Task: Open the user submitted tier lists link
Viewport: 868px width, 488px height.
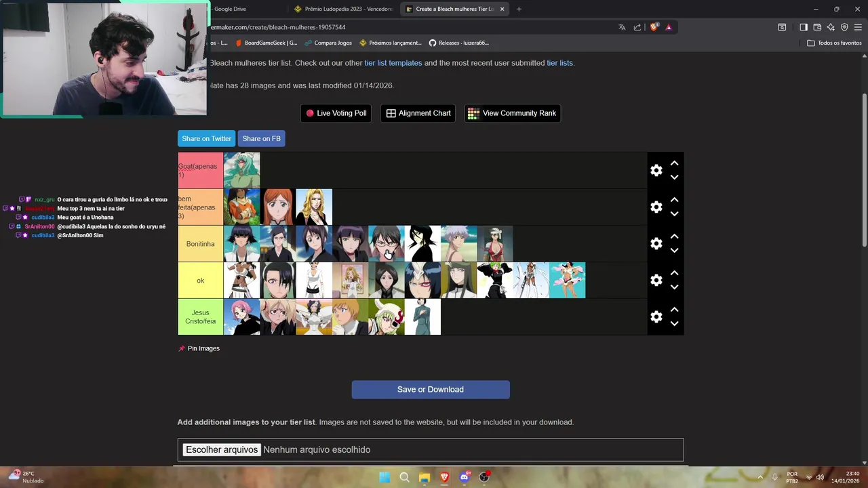Action: (559, 63)
